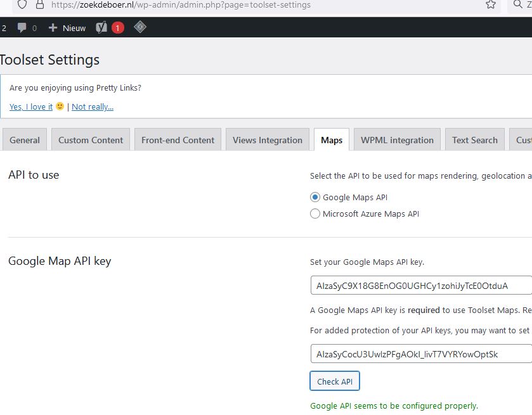Select Google Maps API radio option

[x=315, y=197]
